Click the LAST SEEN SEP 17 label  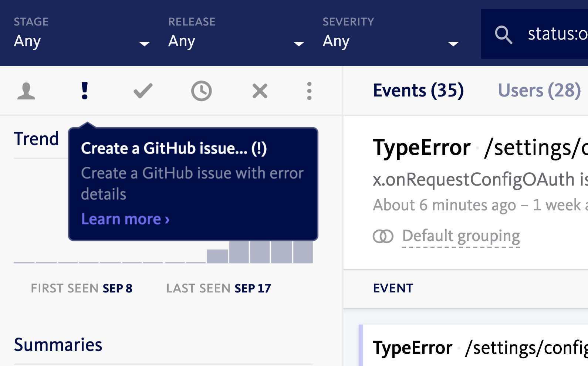tap(219, 288)
